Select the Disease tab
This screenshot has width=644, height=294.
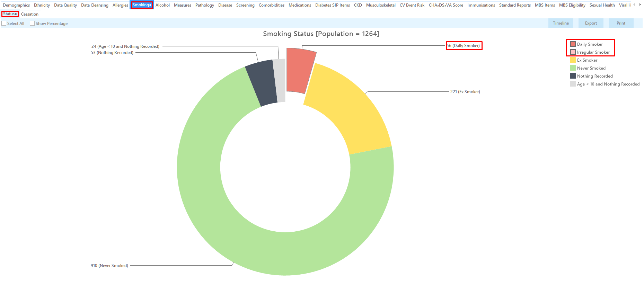[225, 5]
